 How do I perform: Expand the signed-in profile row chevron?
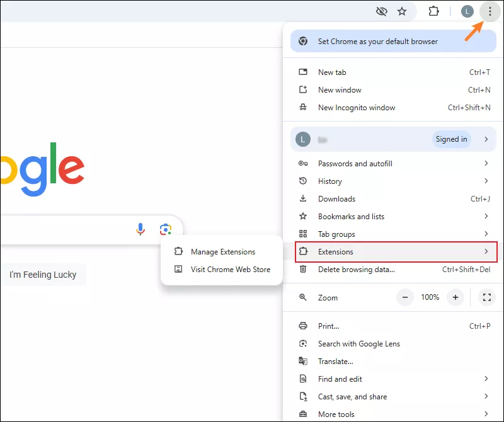(486, 139)
